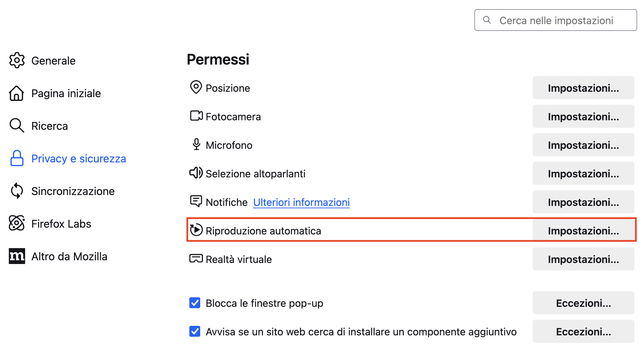This screenshot has width=644, height=352.
Task: Click the General gear icon in sidebar
Action: pyautogui.click(x=17, y=60)
